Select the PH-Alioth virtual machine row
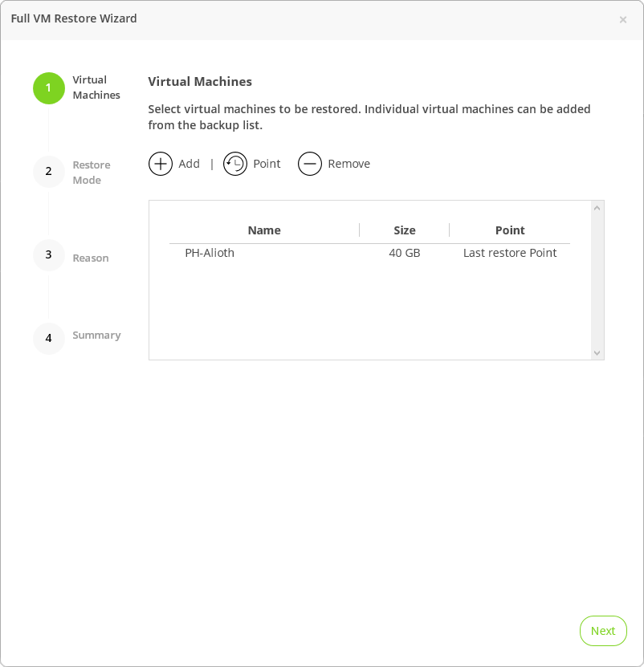 point(210,253)
